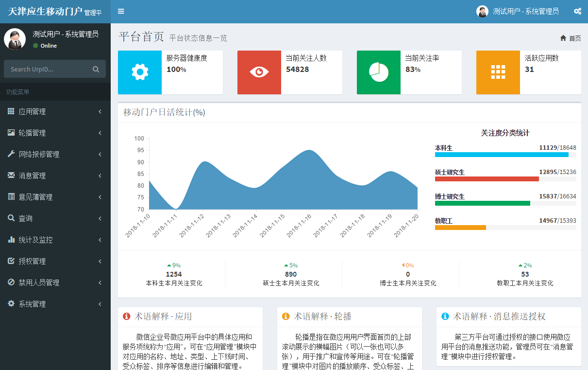Click the red info icon beside 术语解释·应用
Image resolution: width=588 pixels, height=370 pixels.
pyautogui.click(x=127, y=317)
